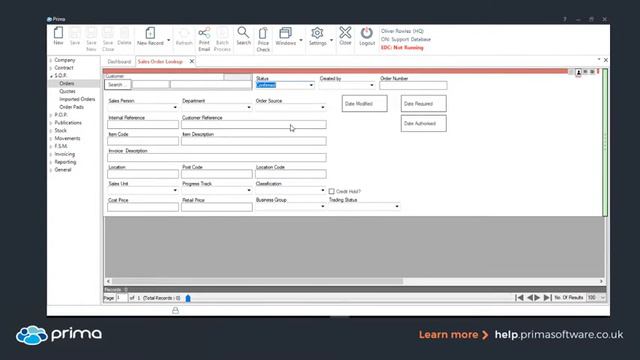
Task: Click the Order Number field
Action: coord(413,85)
